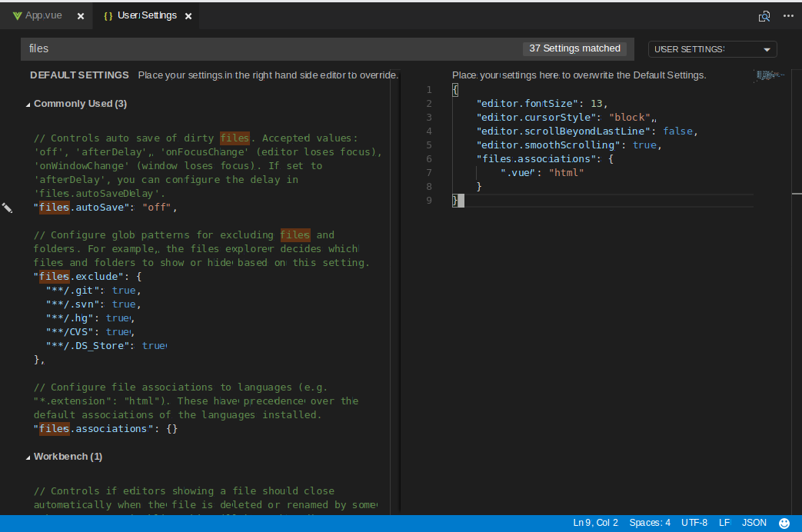Click the Spaces: 4 indentation indicator
Viewport: 802px width, 532px height.
click(650, 522)
